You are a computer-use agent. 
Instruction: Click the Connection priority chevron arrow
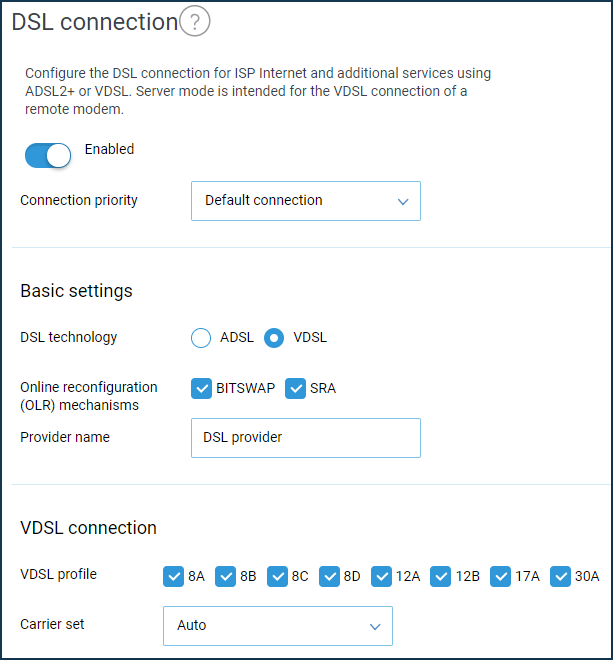pyautogui.click(x=403, y=202)
